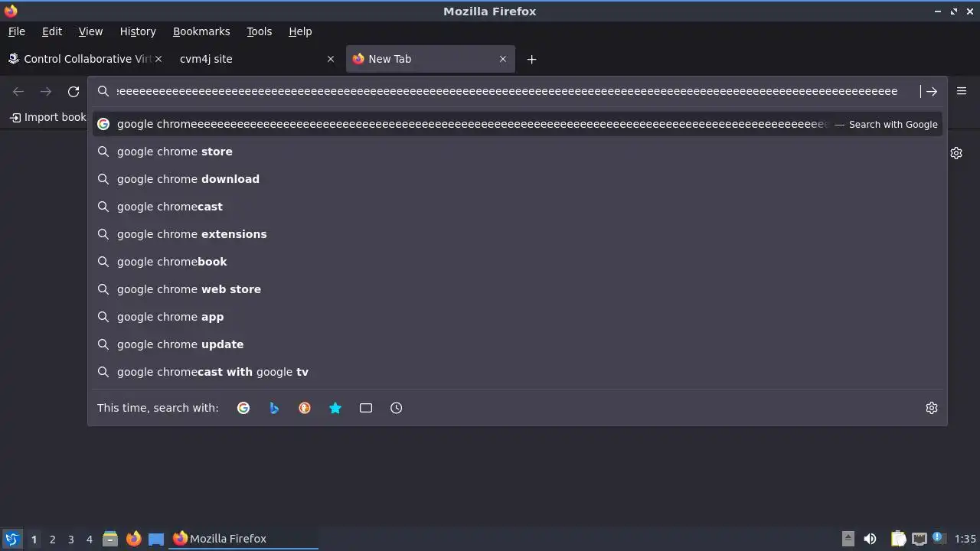
Task: Open the Bookmarks menu
Action: (x=201, y=31)
